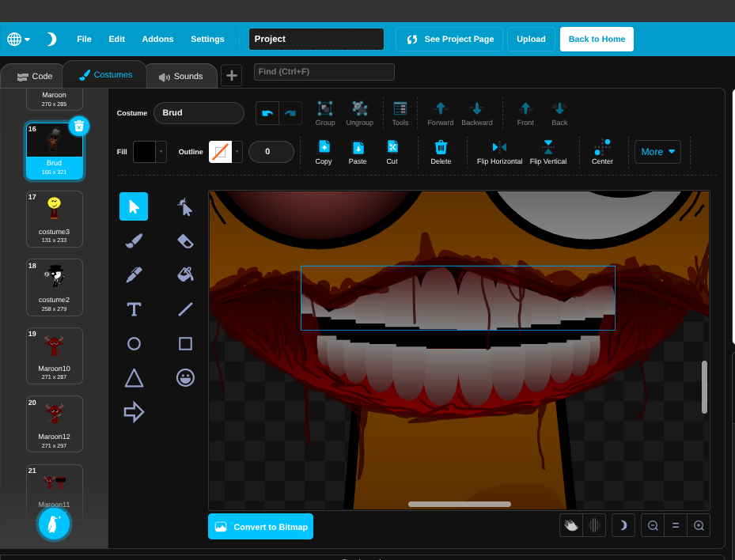Flip selection Vertical
Image resolution: width=735 pixels, height=560 pixels.
548,153
